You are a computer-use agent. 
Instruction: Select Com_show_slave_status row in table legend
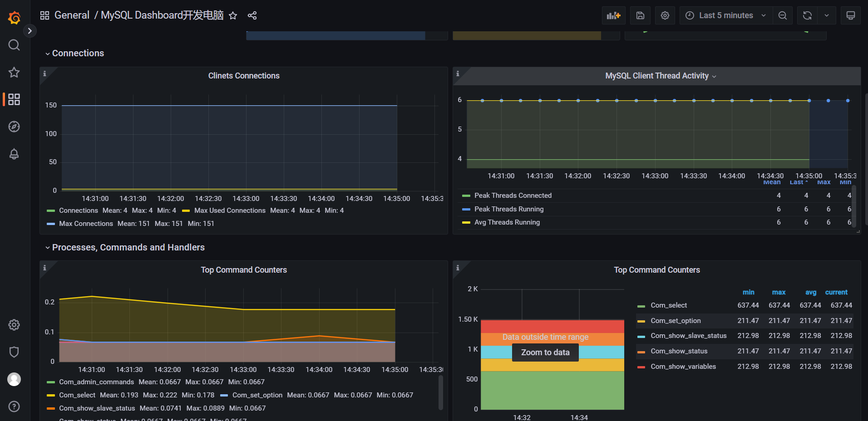coord(745,336)
